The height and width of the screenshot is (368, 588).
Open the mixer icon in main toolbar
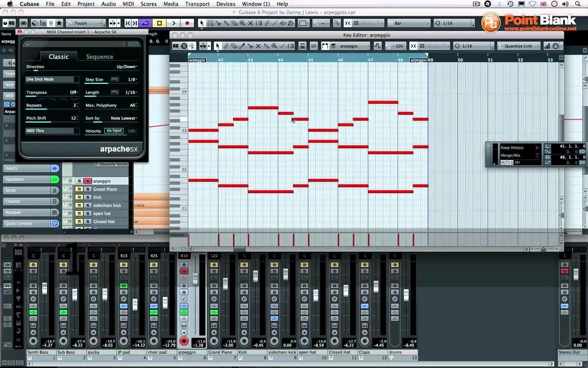(x=51, y=24)
